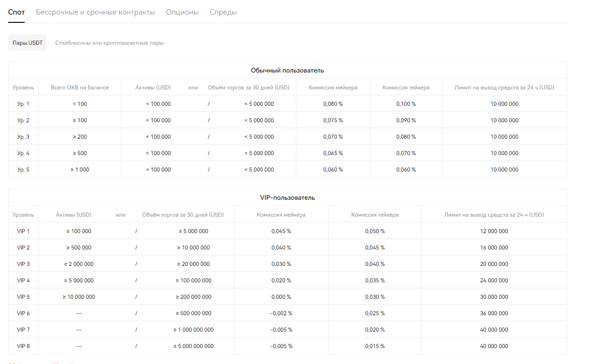Click taker fee 0,015 % cell
The width and height of the screenshot is (590, 364).
(x=375, y=346)
